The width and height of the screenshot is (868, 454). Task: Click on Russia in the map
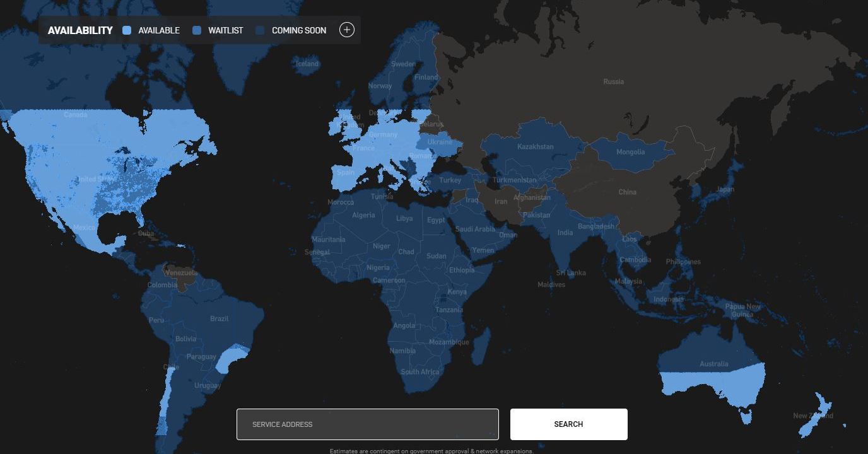[x=613, y=81]
